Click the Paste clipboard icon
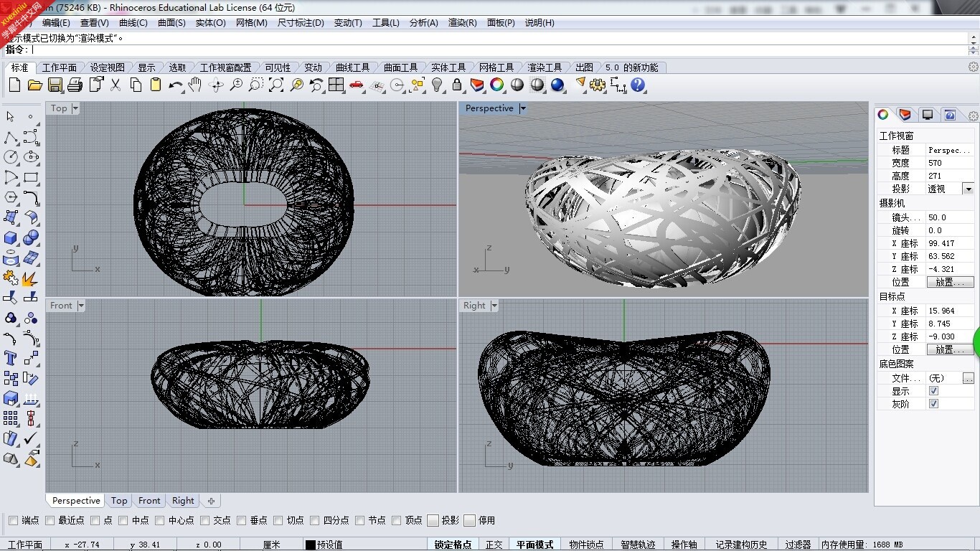The height and width of the screenshot is (551, 980). pos(156,85)
